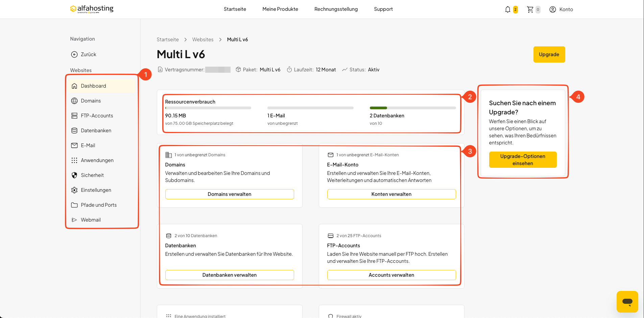This screenshot has height=318, width=644.
Task: Click the E-Mail usage progress bar
Action: click(x=310, y=108)
